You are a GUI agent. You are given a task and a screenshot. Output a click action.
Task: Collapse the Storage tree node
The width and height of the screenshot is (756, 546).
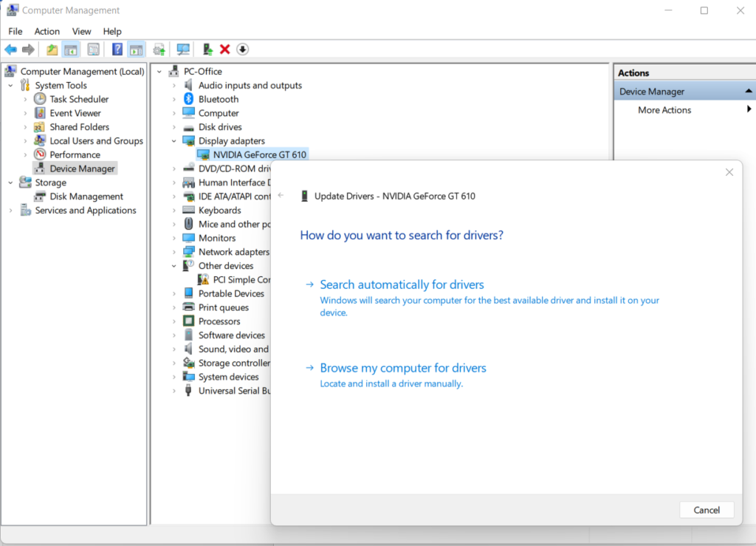(x=10, y=182)
